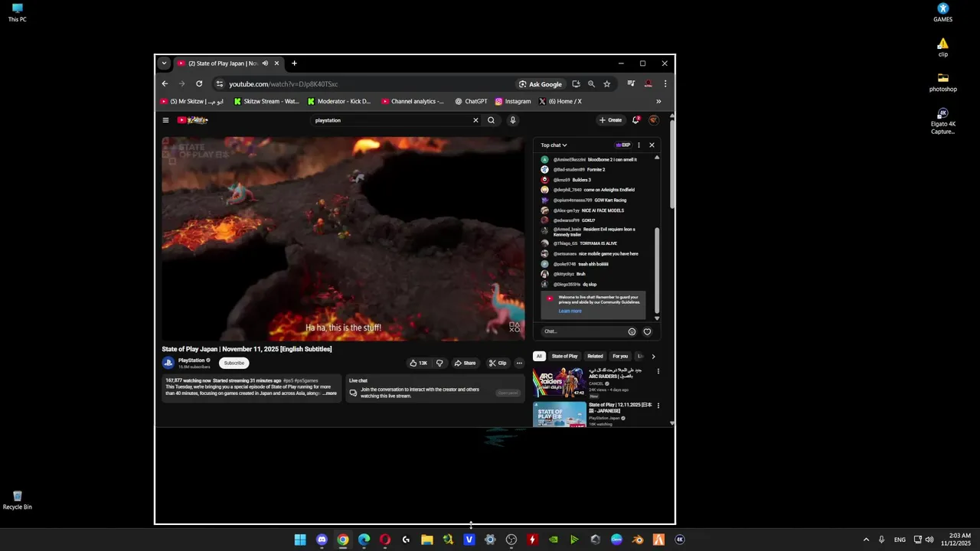980x551 pixels.
Task: Expand video description with ...more
Action: (x=328, y=393)
